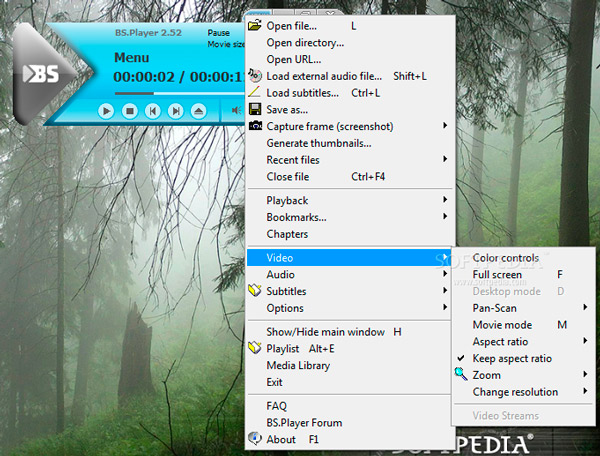Click the Capture frame camera icon

click(x=256, y=127)
